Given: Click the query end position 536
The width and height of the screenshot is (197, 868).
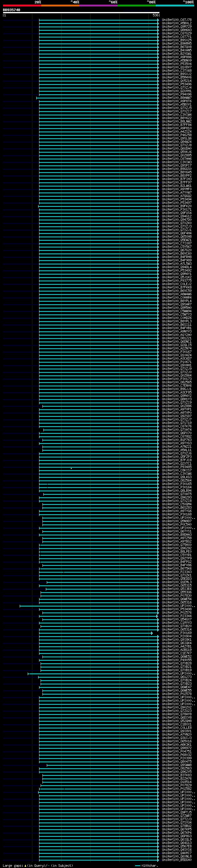Looking at the screenshot, I should pyautogui.click(x=155, y=15).
